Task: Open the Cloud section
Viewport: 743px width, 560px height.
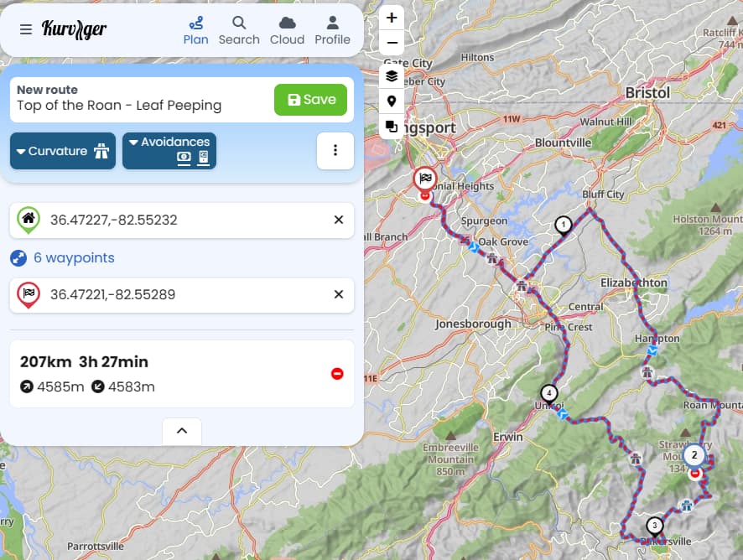Action: click(x=287, y=30)
